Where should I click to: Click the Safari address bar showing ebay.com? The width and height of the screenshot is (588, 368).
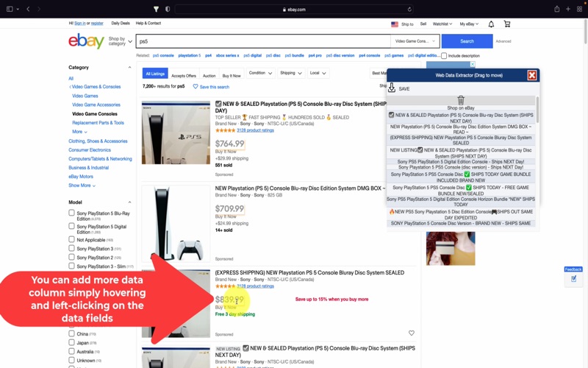pos(295,10)
